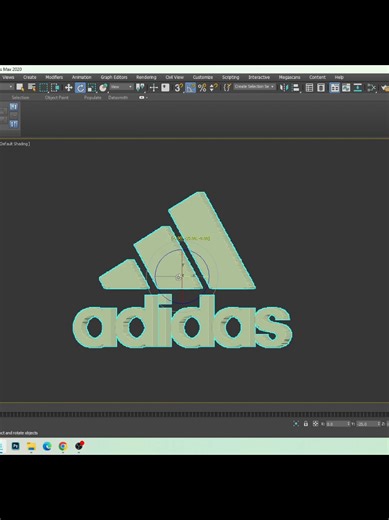Toggle the Percent Snap button
Image resolution: width=389 pixels, height=520 pixels.
point(202,88)
